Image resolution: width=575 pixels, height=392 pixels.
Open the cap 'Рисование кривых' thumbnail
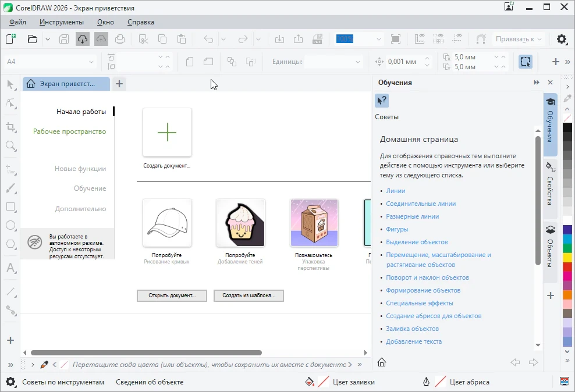(x=167, y=223)
